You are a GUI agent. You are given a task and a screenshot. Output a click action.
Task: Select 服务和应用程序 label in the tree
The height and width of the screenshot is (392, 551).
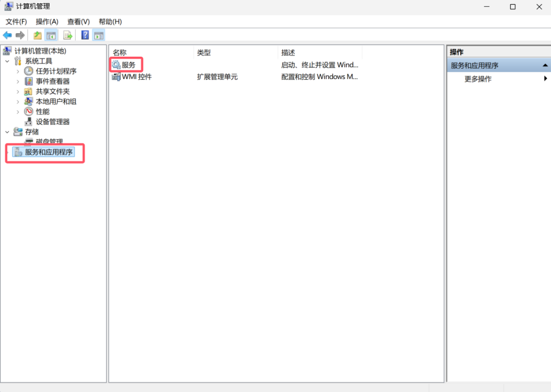point(49,152)
